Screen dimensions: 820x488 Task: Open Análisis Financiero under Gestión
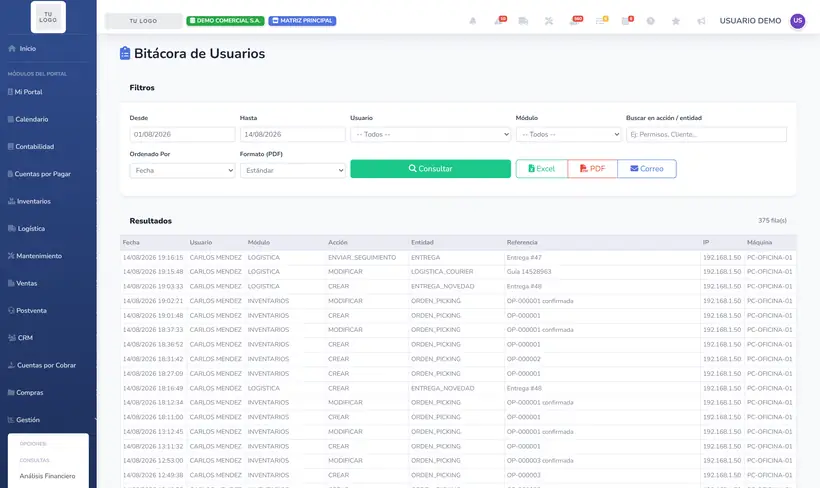tap(48, 476)
